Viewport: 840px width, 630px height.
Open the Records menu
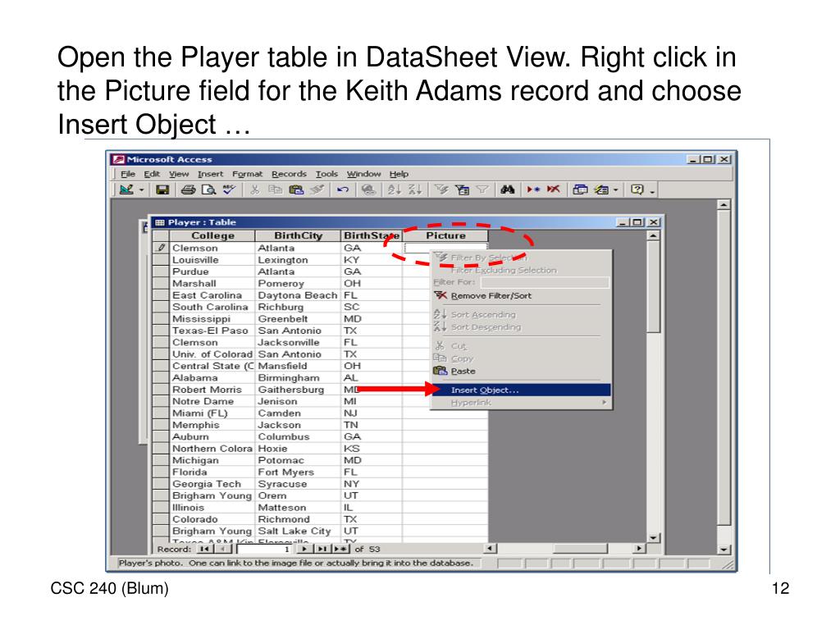click(290, 174)
